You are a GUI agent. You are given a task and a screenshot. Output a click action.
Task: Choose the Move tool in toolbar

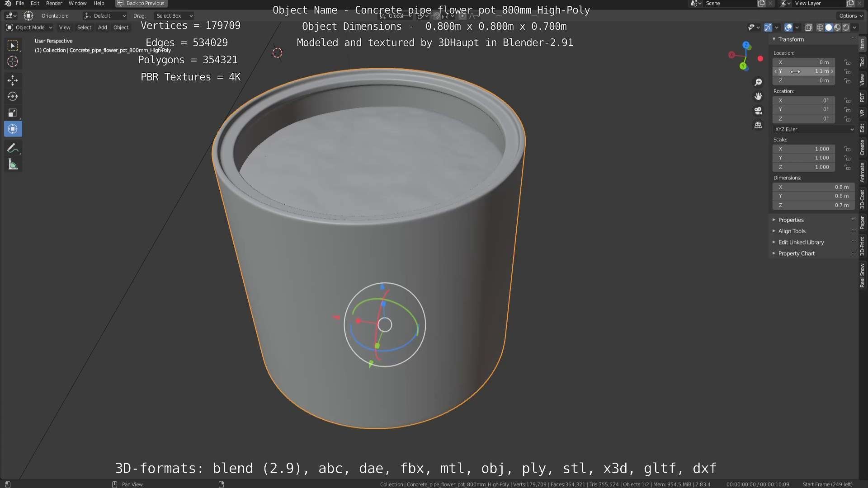(x=13, y=80)
